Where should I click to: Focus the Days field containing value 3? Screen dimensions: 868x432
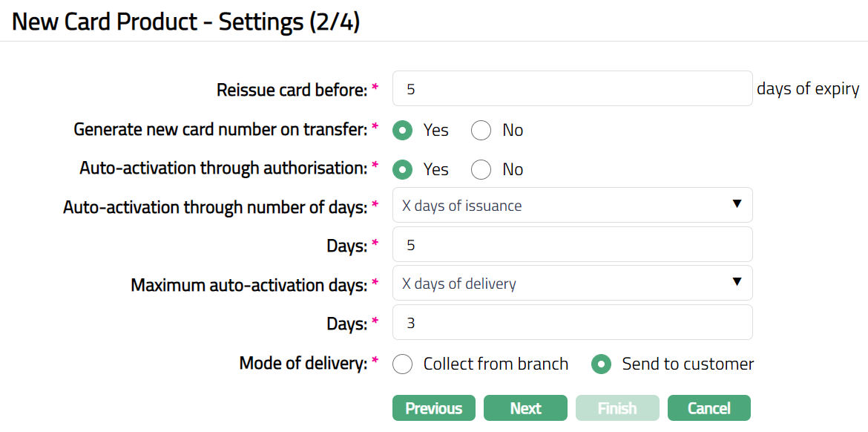click(572, 323)
